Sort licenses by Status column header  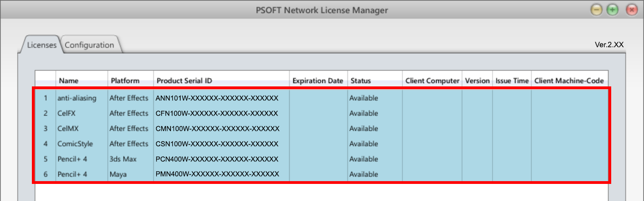click(x=361, y=80)
